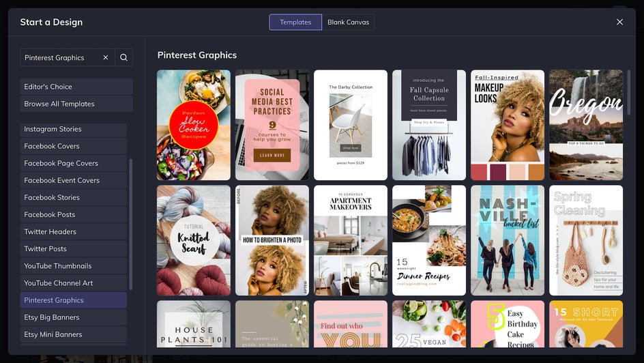Open Etsy Big Banners category

pyautogui.click(x=74, y=317)
